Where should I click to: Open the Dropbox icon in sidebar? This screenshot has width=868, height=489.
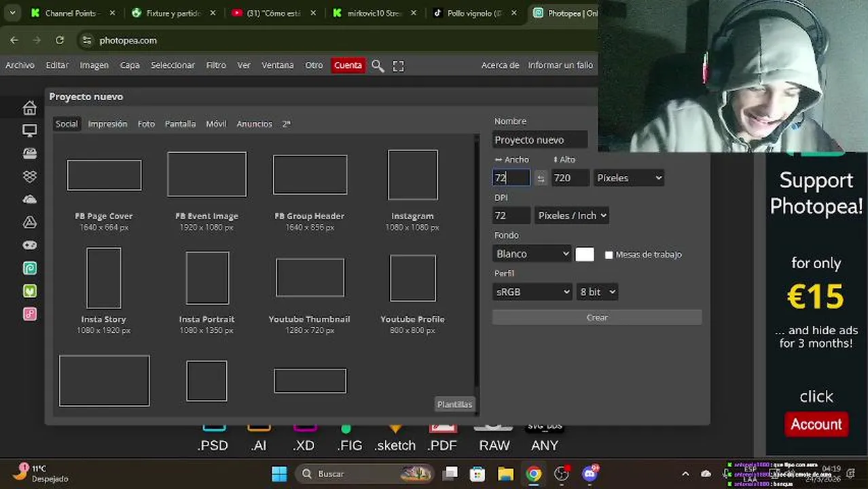point(29,177)
